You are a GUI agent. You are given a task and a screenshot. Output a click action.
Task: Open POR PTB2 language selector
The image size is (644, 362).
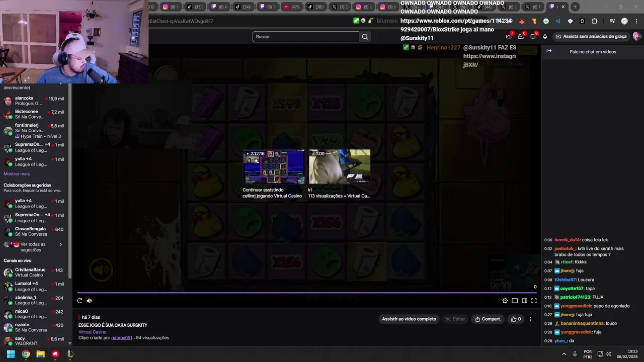pos(588,354)
